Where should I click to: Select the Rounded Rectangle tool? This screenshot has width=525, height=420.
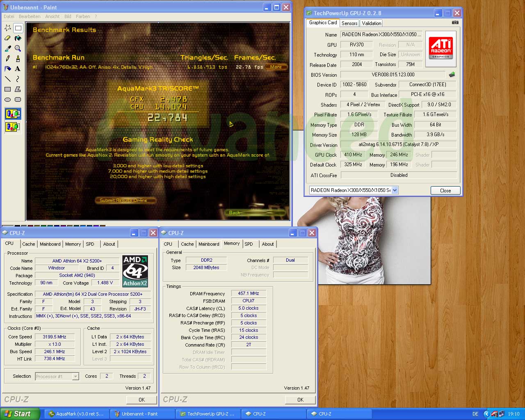(x=18, y=100)
